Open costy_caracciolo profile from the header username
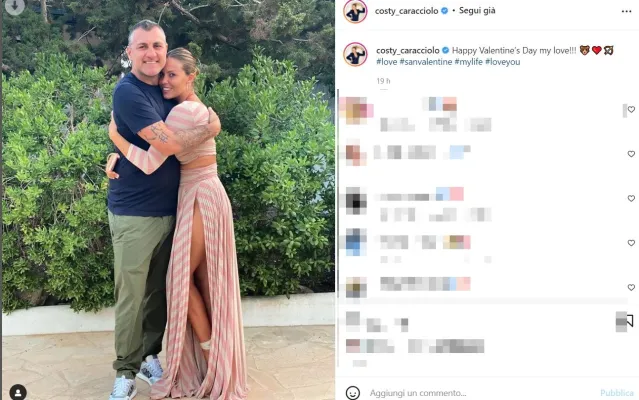The width and height of the screenshot is (639, 400). [406, 11]
